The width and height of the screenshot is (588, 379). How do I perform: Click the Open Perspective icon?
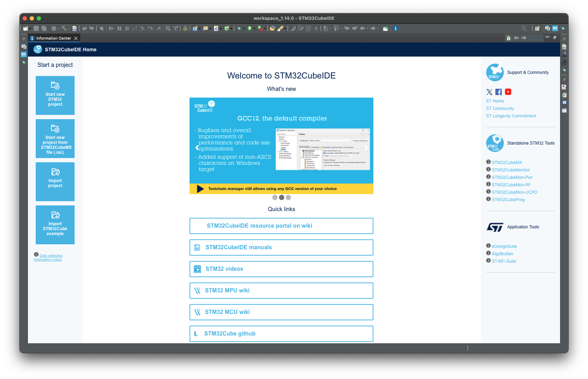tap(537, 28)
